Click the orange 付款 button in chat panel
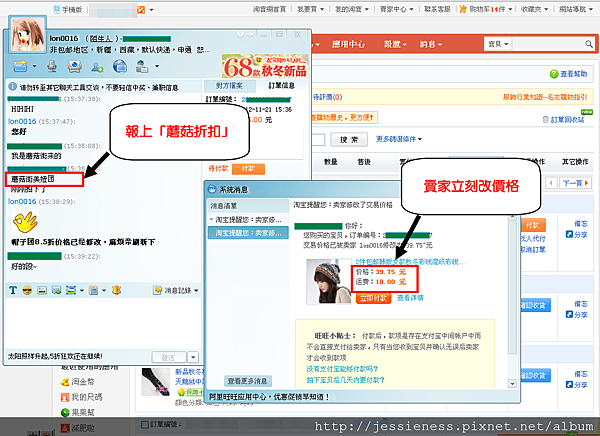This screenshot has height=436, width=600. pyautogui.click(x=248, y=168)
